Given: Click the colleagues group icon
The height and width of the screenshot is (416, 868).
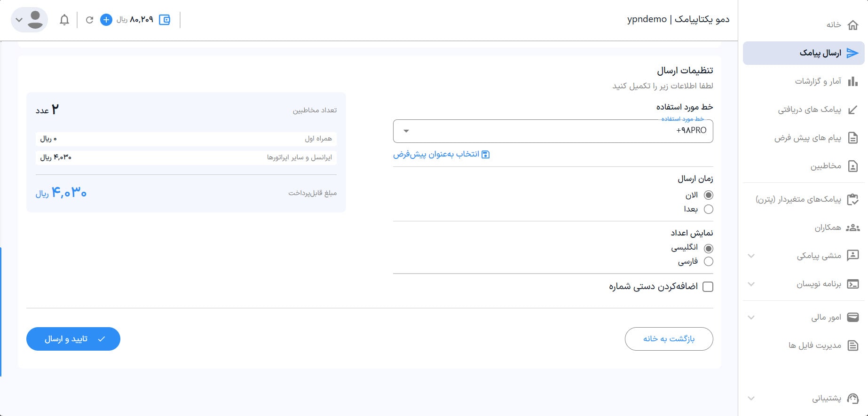Looking at the screenshot, I should pos(852,228).
